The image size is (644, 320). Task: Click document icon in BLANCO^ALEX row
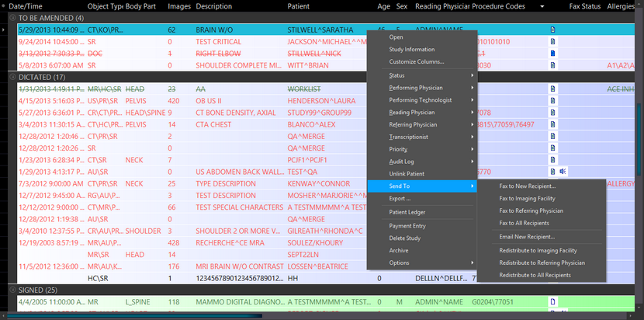click(x=553, y=124)
